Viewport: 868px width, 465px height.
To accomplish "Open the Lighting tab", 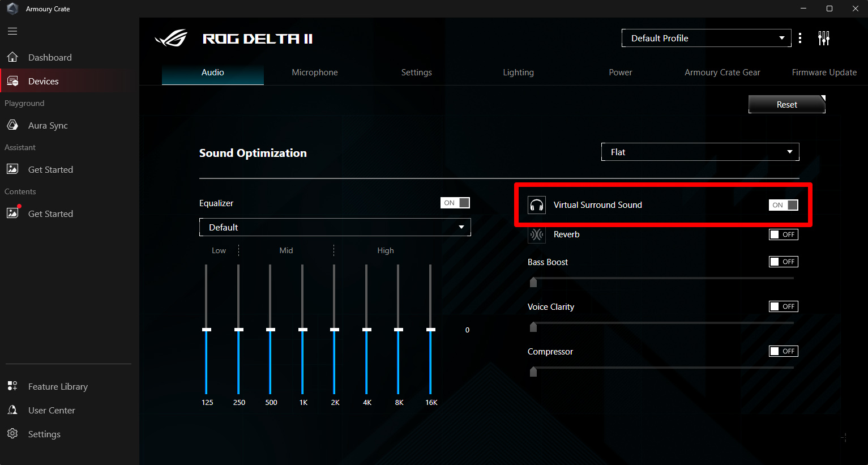I will pyautogui.click(x=518, y=72).
